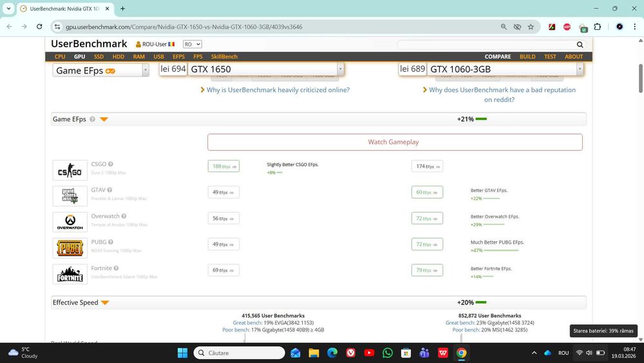Go back to previous page
644x363 pixels.
pyautogui.click(x=10, y=26)
